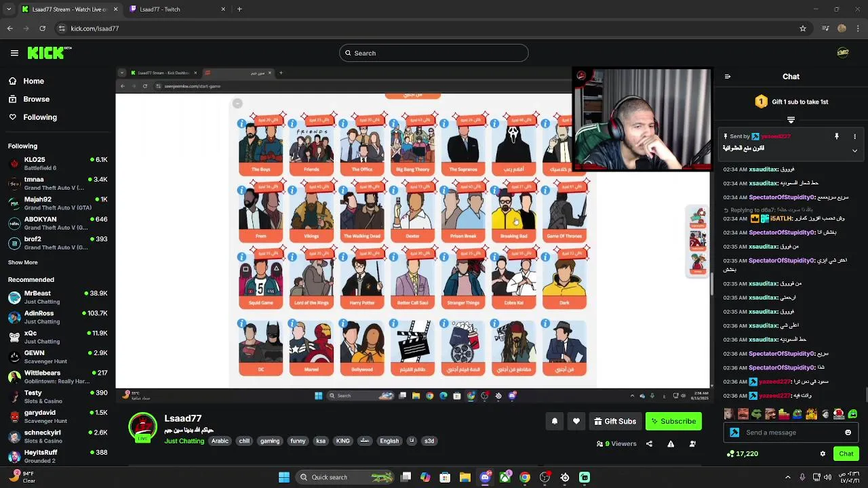The image size is (868, 488).
Task: Open ABOKYAN followed channel
Action: (58, 223)
